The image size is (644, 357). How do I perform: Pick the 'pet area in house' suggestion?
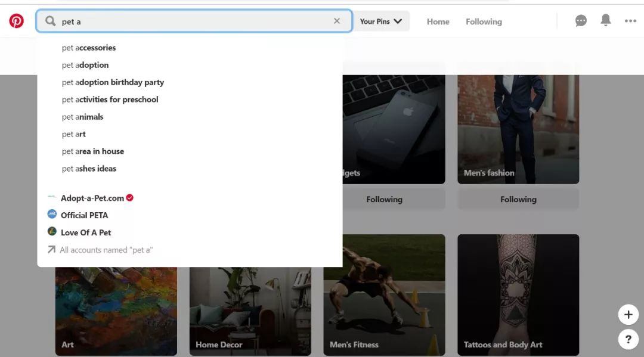pos(93,151)
